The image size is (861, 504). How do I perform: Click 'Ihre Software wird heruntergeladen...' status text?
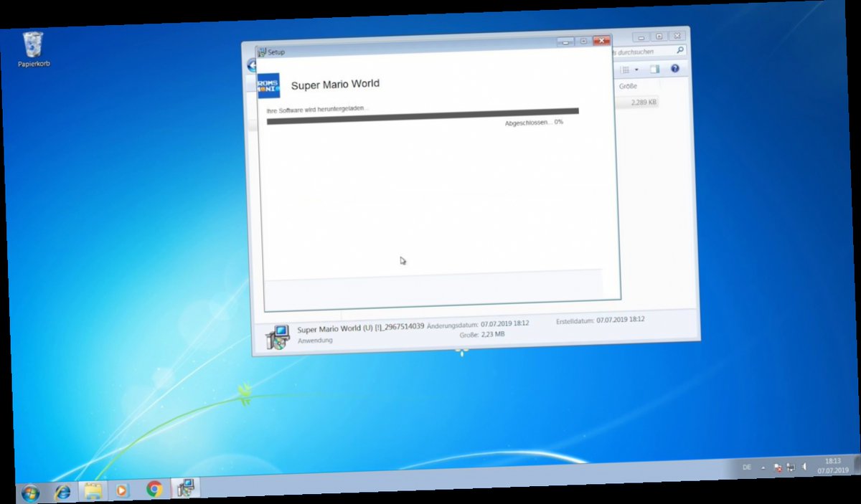[x=316, y=110]
